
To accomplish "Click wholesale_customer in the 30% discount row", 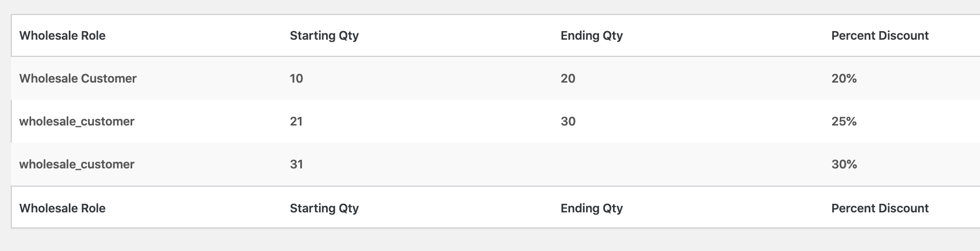I will point(77,165).
